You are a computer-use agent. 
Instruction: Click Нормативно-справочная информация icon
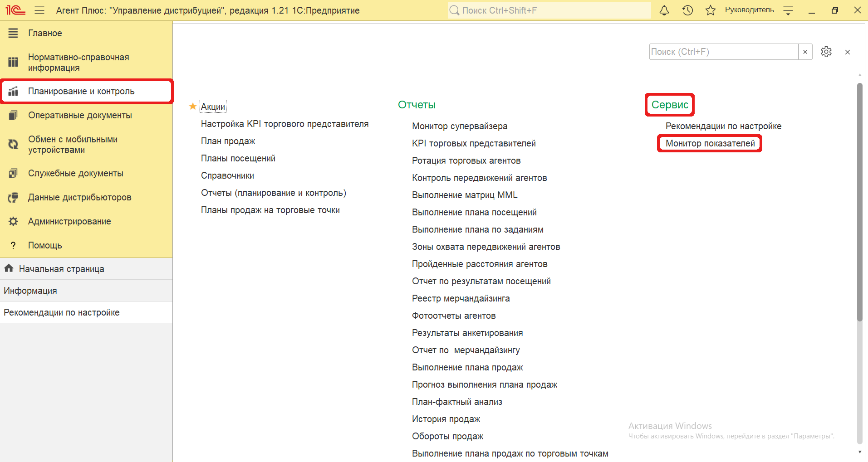coord(13,62)
